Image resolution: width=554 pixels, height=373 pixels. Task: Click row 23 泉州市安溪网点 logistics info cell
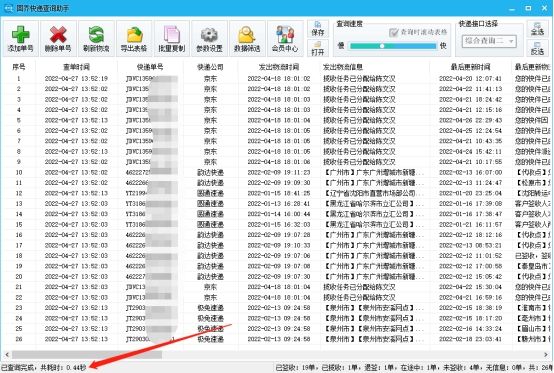point(373,308)
